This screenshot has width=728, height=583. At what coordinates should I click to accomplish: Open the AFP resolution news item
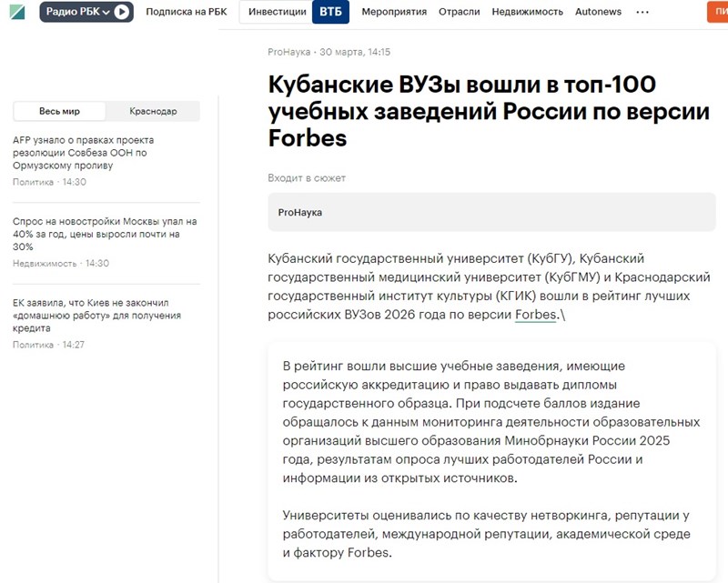(84, 153)
